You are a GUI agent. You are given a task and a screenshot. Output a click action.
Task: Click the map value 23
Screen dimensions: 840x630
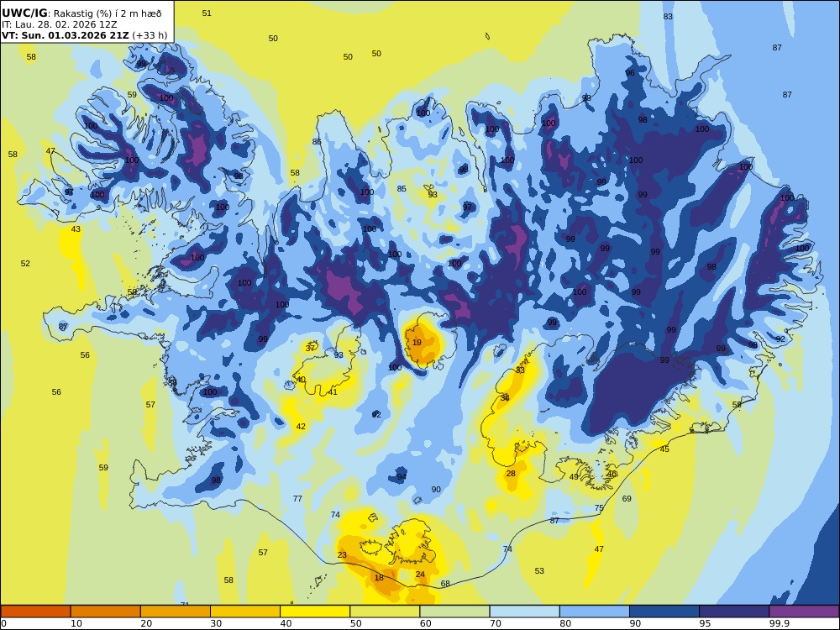(342, 555)
